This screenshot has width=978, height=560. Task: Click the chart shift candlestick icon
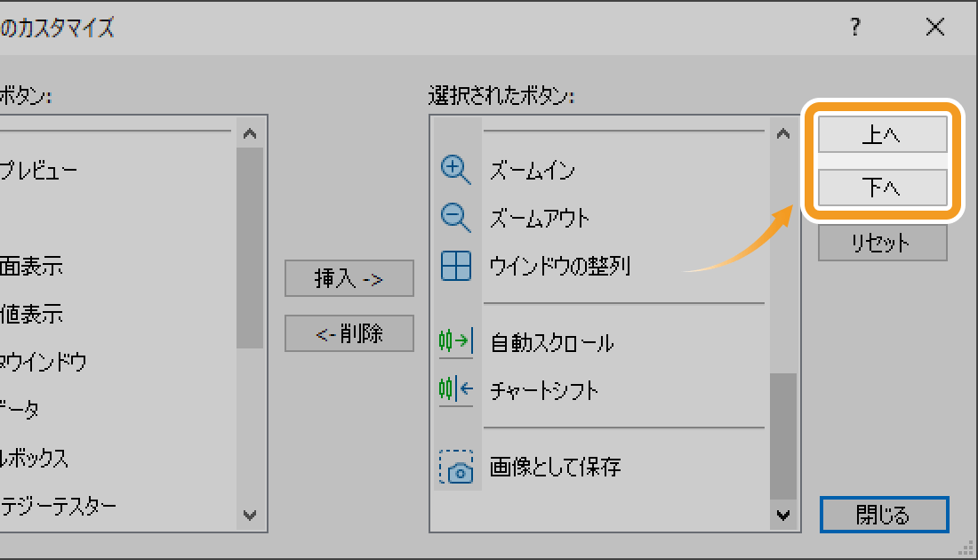click(456, 389)
